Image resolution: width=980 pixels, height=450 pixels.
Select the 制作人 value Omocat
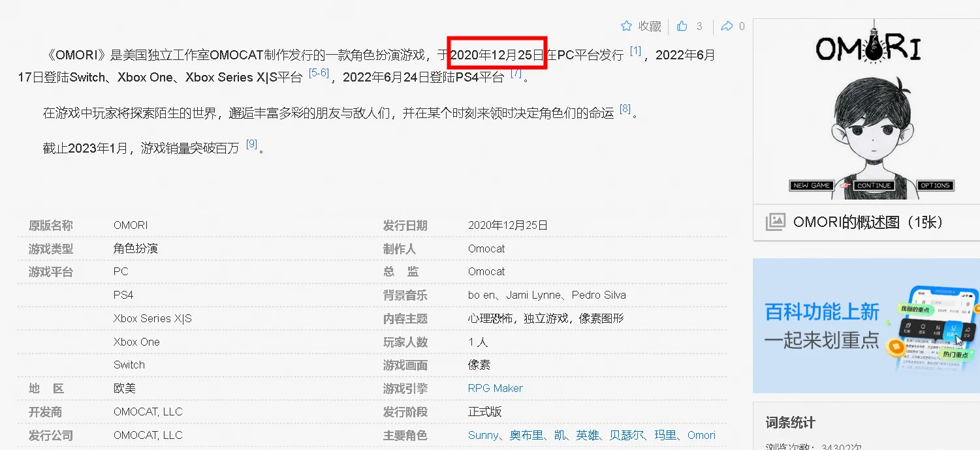[x=486, y=248]
